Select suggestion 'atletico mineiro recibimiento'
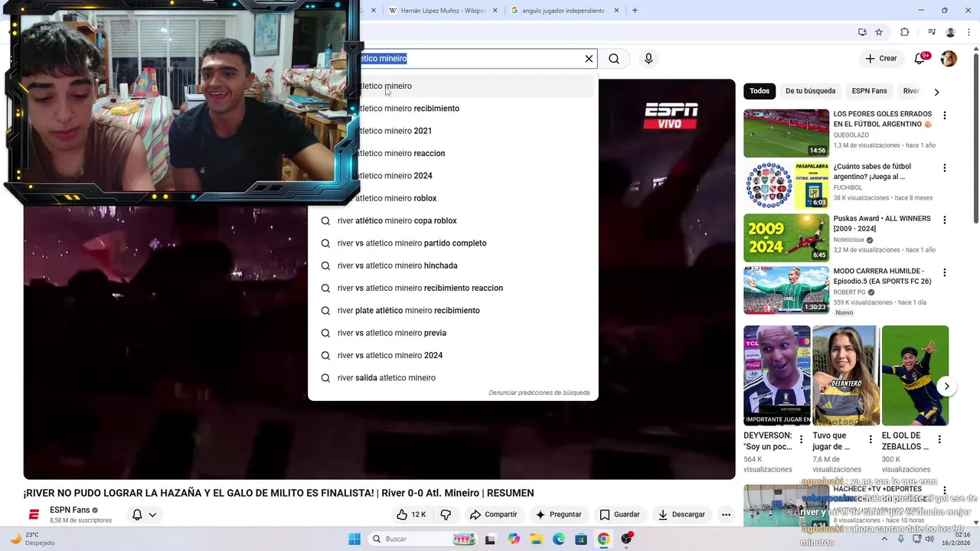This screenshot has width=980, height=551. tap(452, 109)
